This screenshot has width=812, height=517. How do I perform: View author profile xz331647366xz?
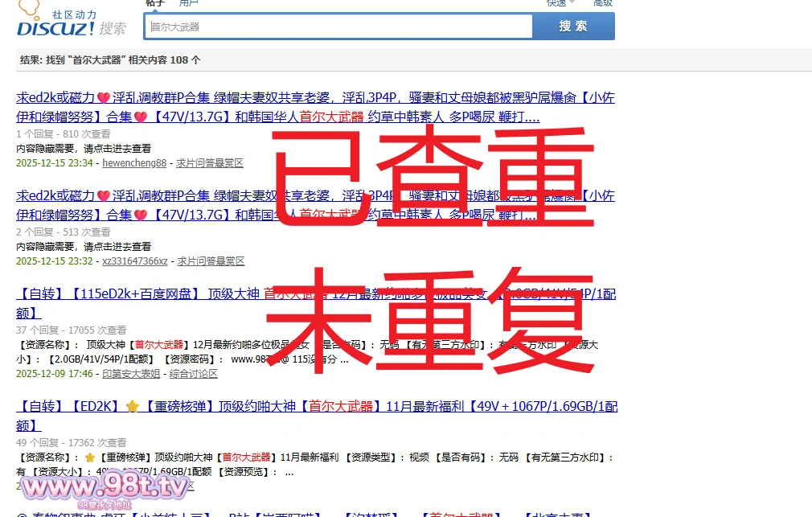click(135, 261)
